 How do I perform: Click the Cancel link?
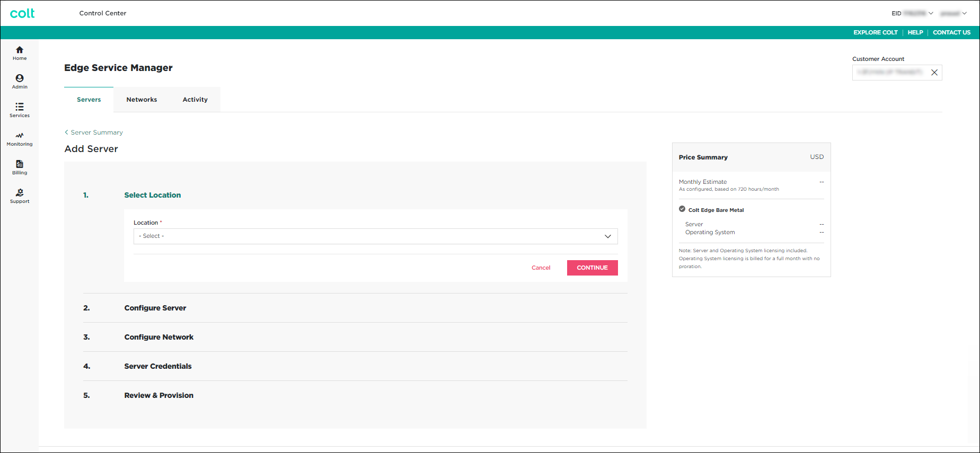541,268
